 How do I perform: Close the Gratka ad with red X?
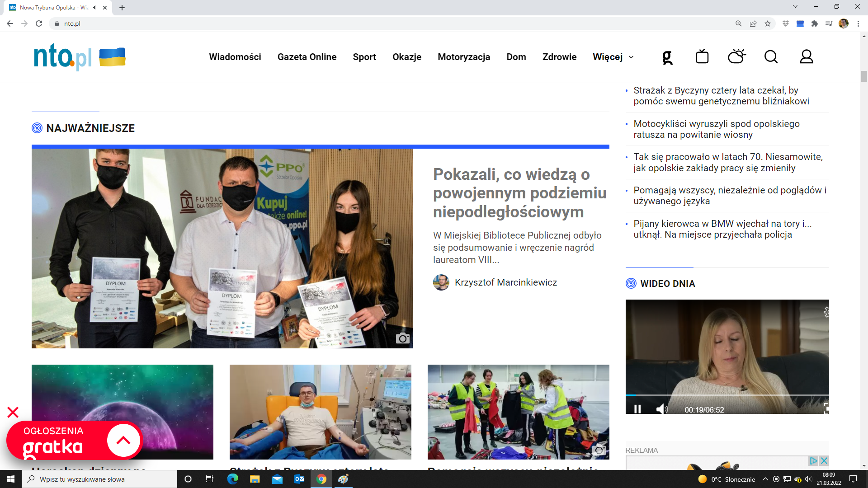13,412
